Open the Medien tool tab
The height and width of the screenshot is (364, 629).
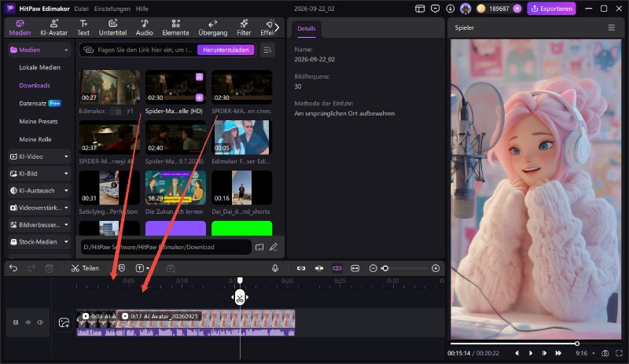(x=20, y=28)
